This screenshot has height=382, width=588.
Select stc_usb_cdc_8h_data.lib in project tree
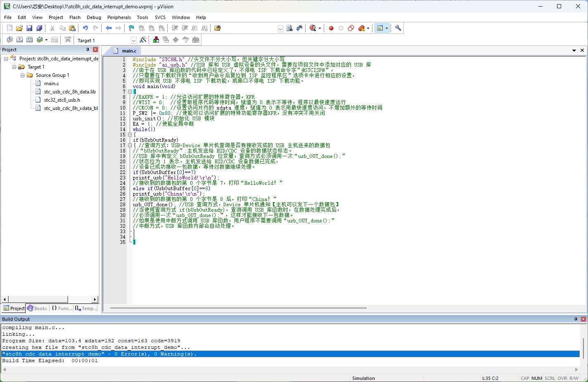click(70, 92)
